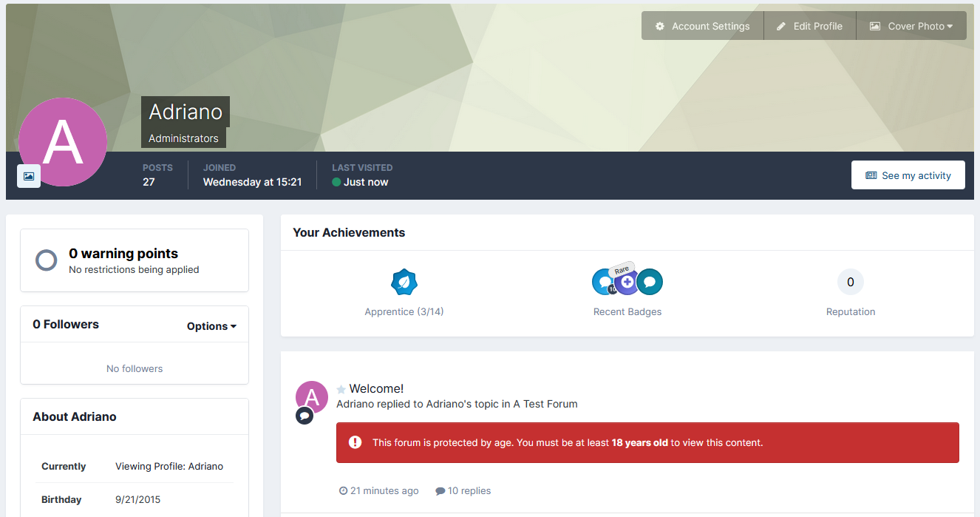Viewport: 980px width, 517px height.
Task: Open Account Settings
Action: (702, 26)
